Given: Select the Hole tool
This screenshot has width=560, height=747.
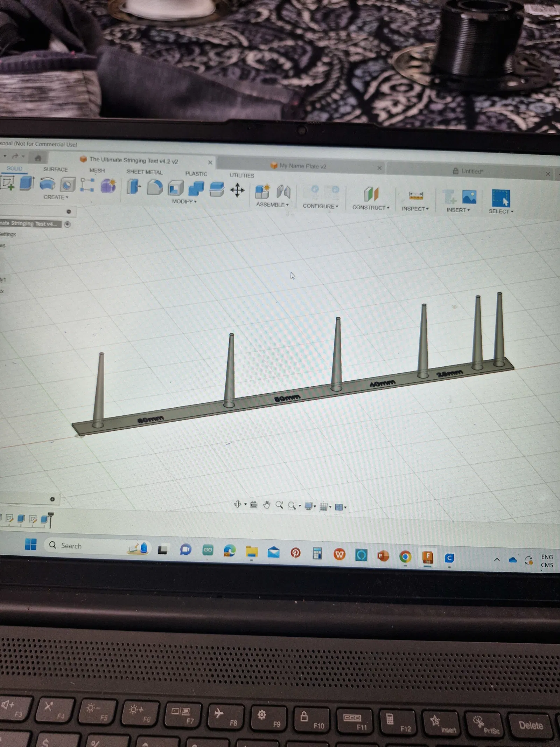Looking at the screenshot, I should (x=68, y=185).
